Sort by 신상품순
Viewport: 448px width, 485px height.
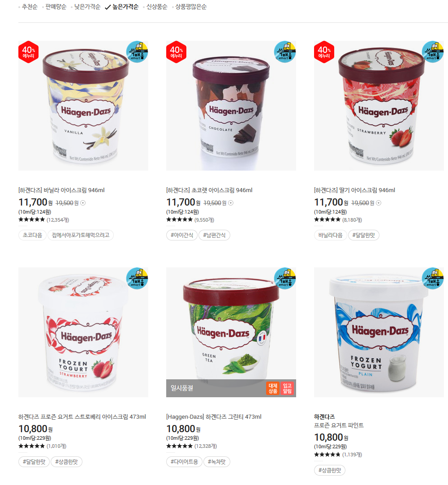157,7
